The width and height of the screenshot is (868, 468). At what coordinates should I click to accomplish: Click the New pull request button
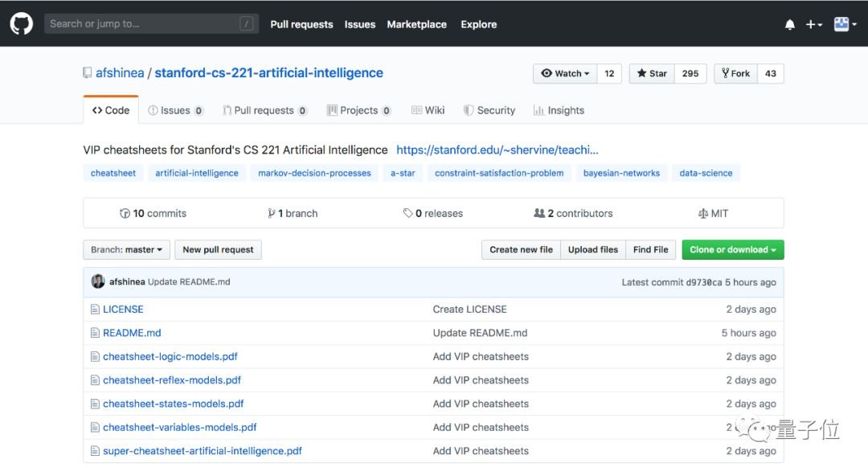(x=218, y=250)
